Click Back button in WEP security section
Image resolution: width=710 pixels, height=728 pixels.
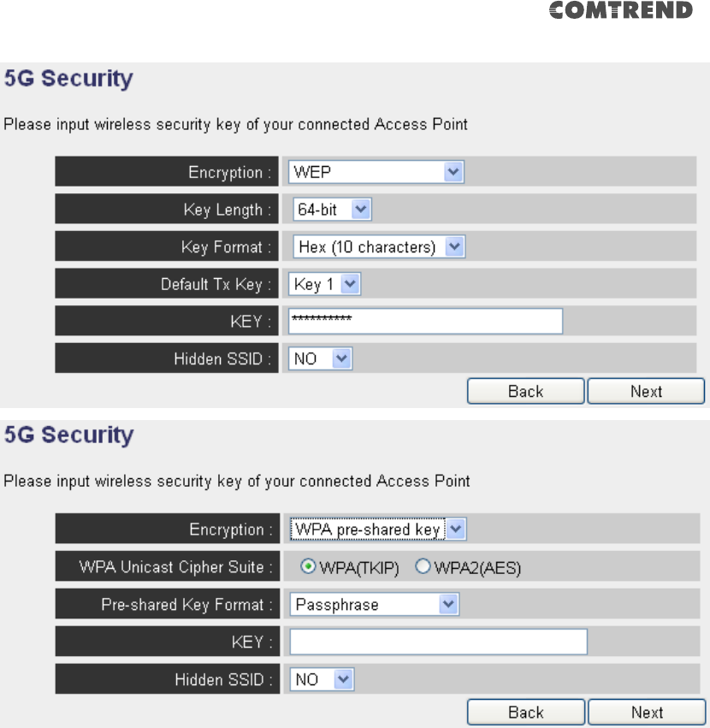coord(525,391)
